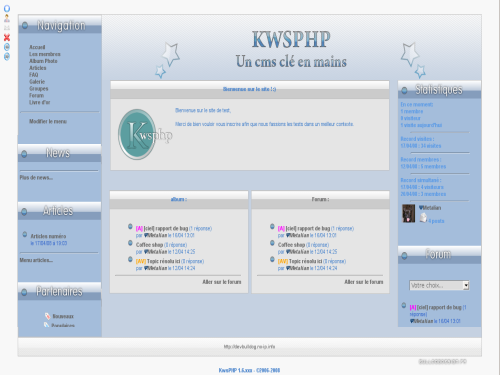Image resolution: width=500 pixels, height=375 pixels.
Task: Click the plain blue circle icon above the user icon
Action: 7,8
